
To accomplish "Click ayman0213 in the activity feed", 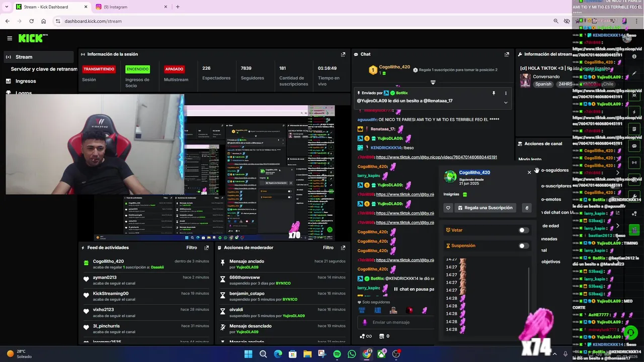I will click(x=105, y=278).
